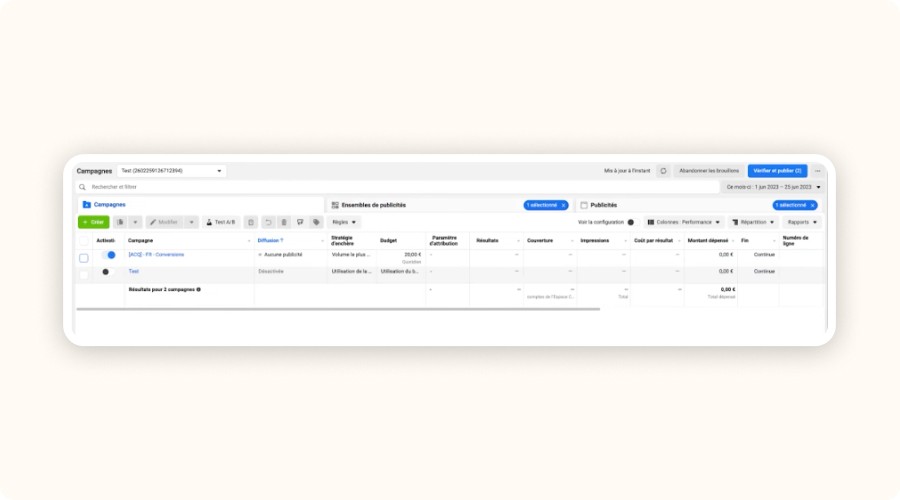Click the search magnifier icon
Viewport: 900px width, 500px height.
click(82, 187)
